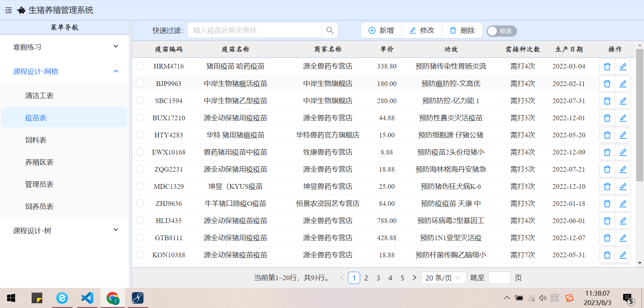
Task: Edit row EWX10168 with pencil icon
Action: (623, 152)
